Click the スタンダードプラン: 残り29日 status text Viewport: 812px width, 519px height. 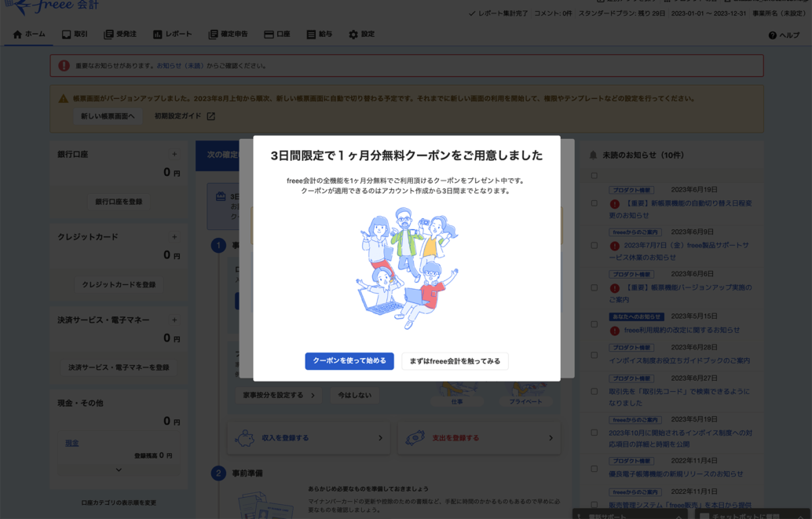tap(622, 13)
